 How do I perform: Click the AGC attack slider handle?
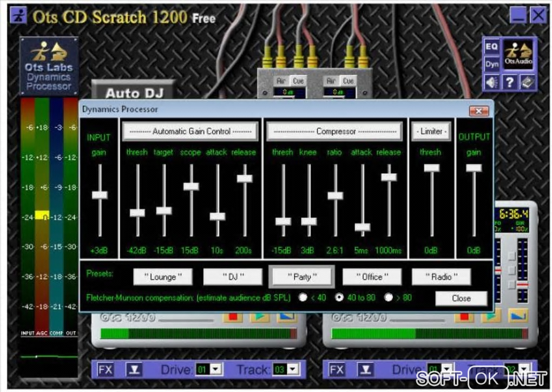[217, 216]
